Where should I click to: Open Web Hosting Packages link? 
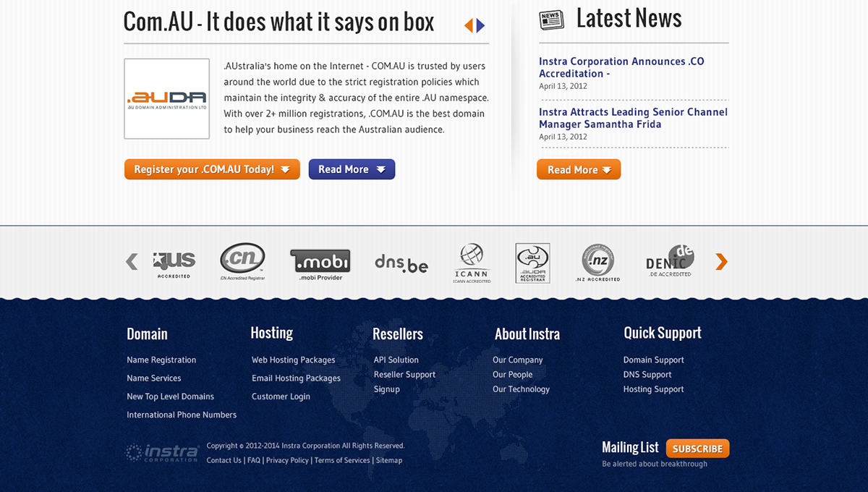(x=294, y=360)
